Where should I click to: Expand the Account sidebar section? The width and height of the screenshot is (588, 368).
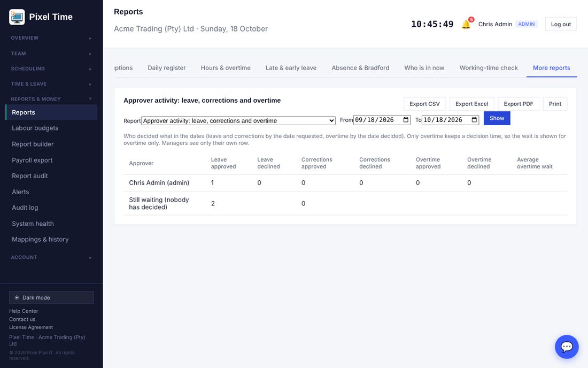(51, 257)
